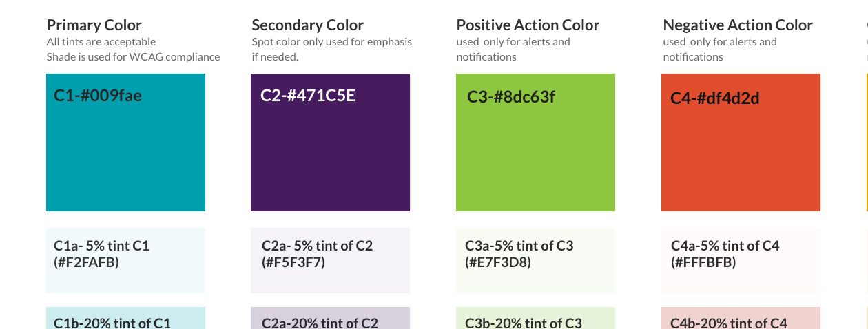Click the description under Negative Action Color
868x329 pixels.
pos(719,49)
